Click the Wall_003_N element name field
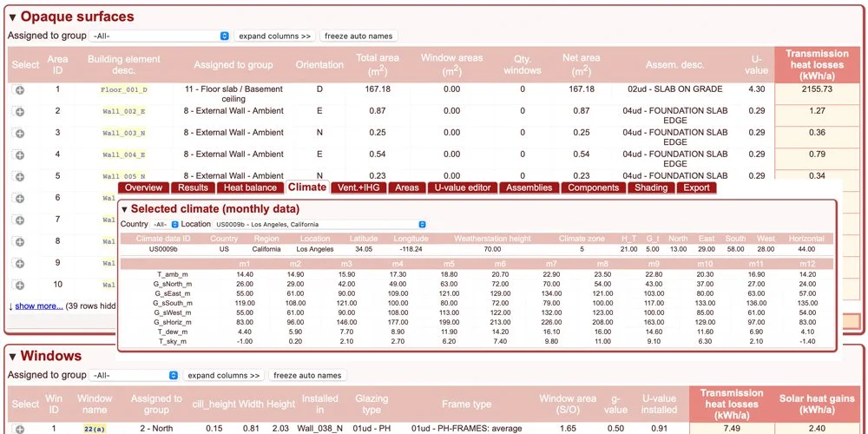The image size is (868, 434). 124,133
